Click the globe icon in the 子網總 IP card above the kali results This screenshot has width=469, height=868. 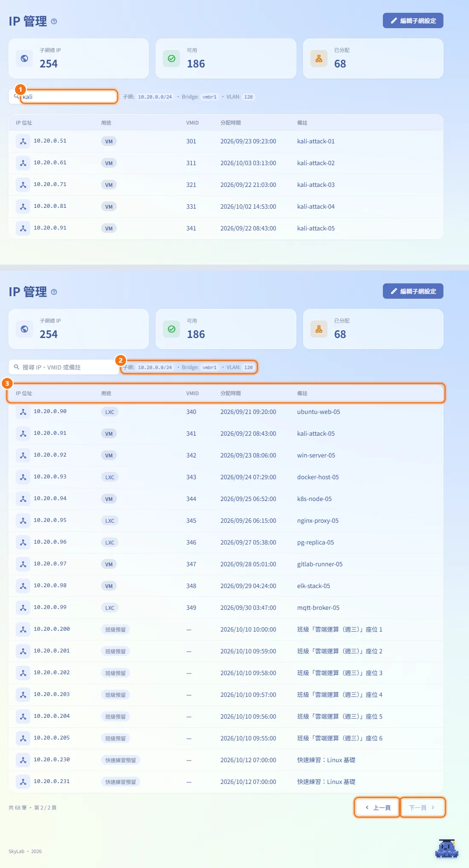(24, 58)
